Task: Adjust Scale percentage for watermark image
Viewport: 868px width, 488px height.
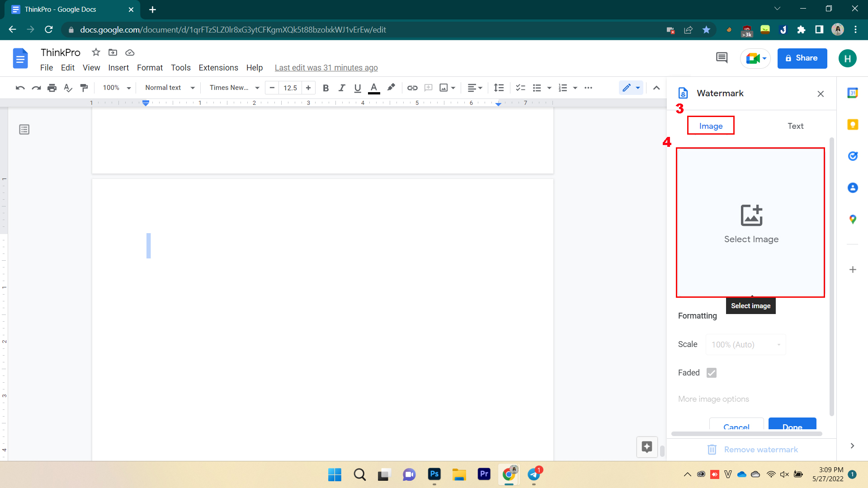Action: (x=746, y=344)
